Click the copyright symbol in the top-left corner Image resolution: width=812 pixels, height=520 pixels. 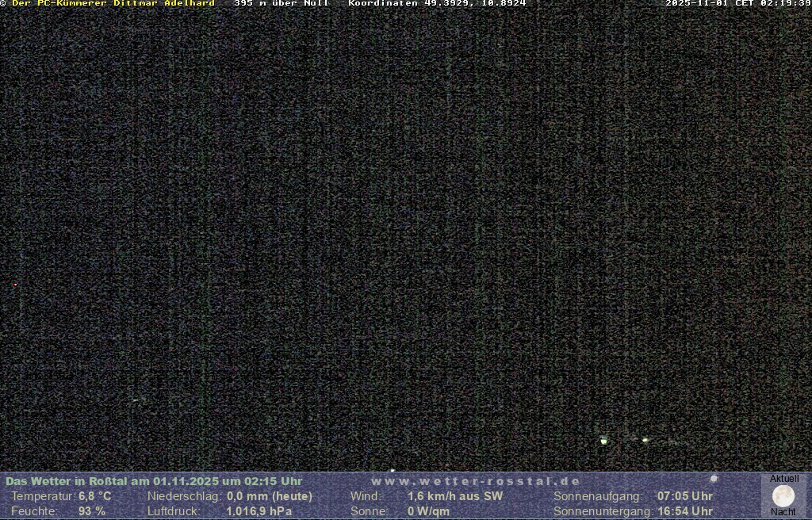tap(4, 4)
